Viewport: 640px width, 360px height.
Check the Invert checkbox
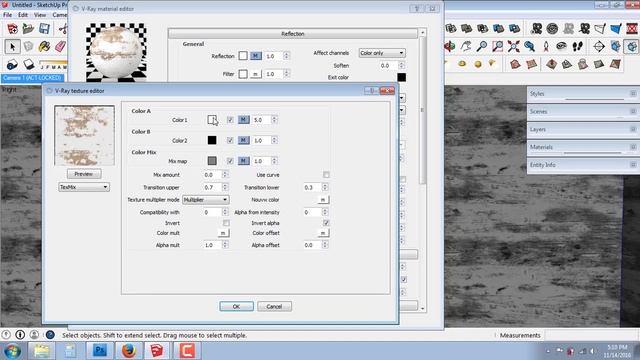click(226, 223)
